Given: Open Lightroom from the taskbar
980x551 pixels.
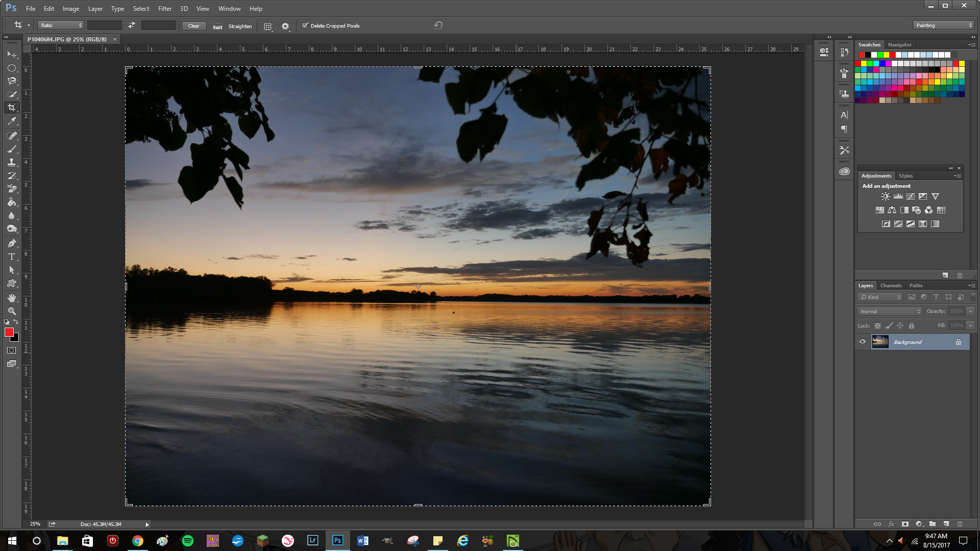Looking at the screenshot, I should tap(312, 540).
